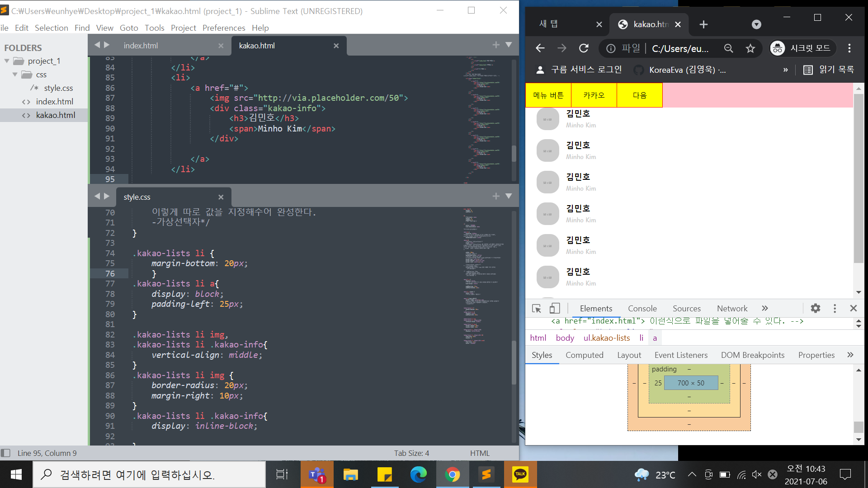Show more Styles pane tabs chevron
This screenshot has height=488, width=868.
(850, 355)
